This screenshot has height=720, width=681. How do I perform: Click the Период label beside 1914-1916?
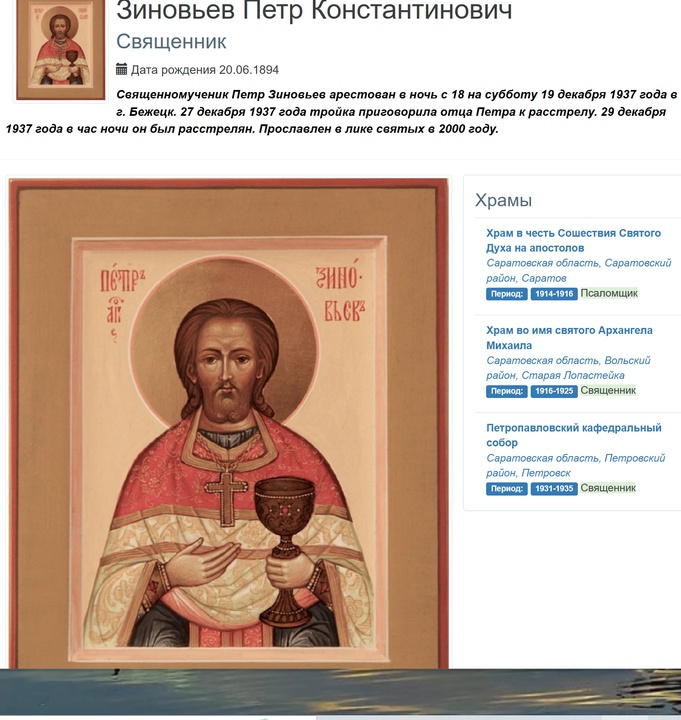click(507, 294)
